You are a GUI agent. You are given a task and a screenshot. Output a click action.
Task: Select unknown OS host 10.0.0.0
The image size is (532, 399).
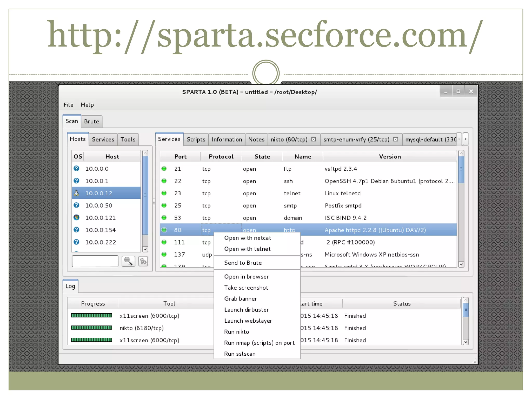97,169
